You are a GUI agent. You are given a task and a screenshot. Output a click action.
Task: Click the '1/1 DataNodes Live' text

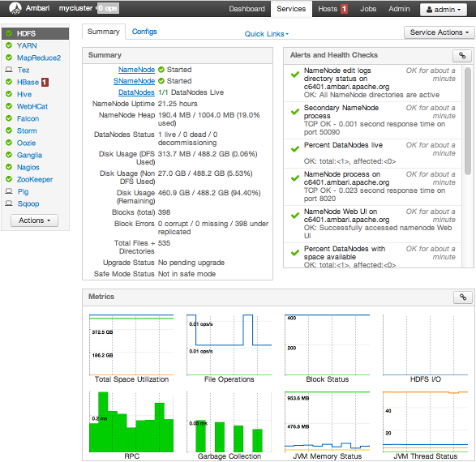pos(191,92)
